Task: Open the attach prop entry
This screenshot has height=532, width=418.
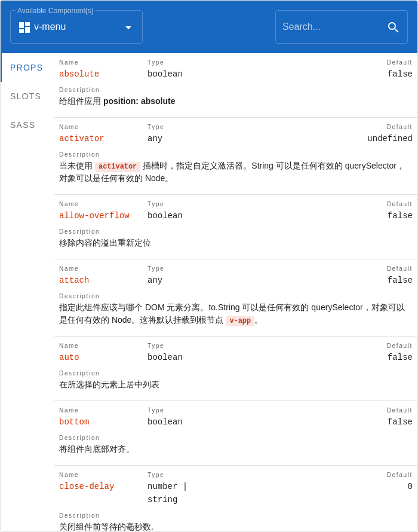Action: tap(73, 280)
